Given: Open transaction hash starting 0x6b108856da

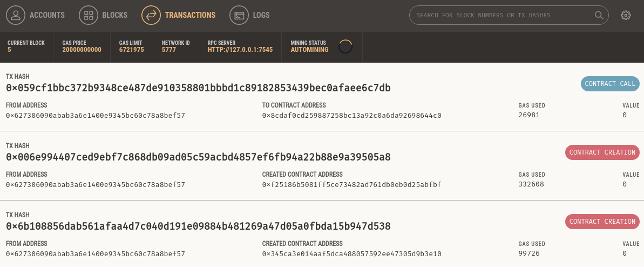Looking at the screenshot, I should coord(198,226).
